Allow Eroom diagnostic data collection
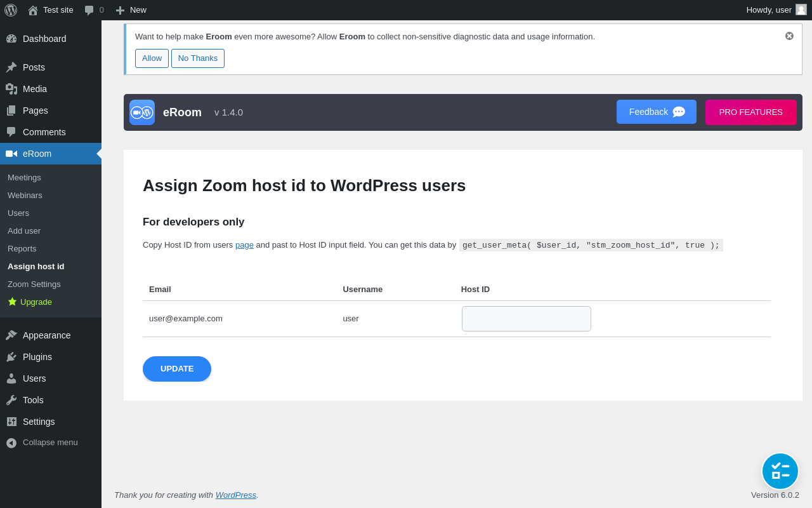This screenshot has width=812, height=508. (x=152, y=58)
